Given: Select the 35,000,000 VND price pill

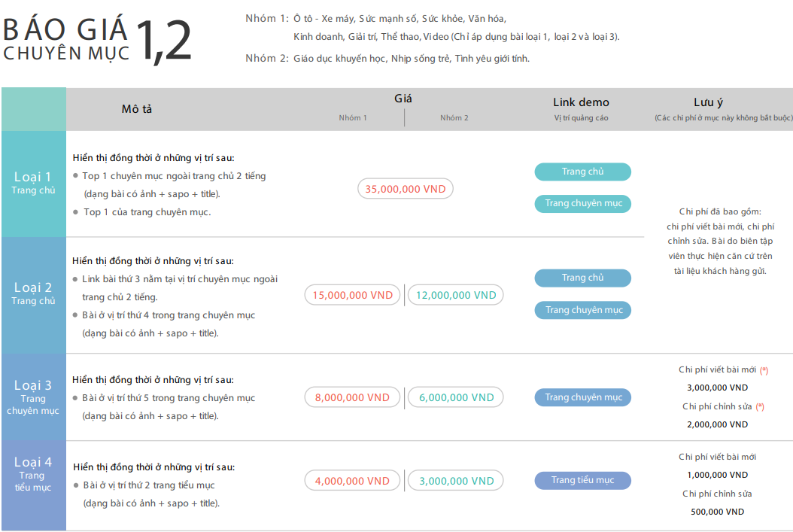Looking at the screenshot, I should click(405, 189).
